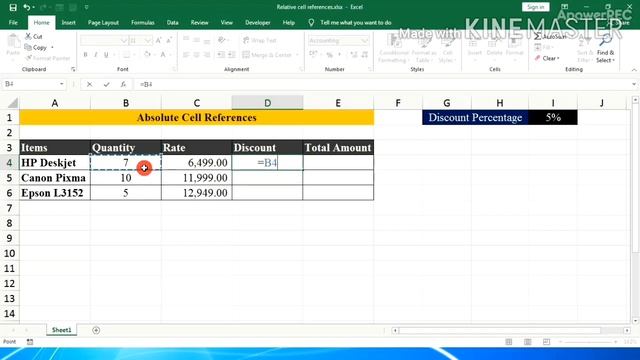
Task: Switch to the Formulas tab
Action: (142, 23)
